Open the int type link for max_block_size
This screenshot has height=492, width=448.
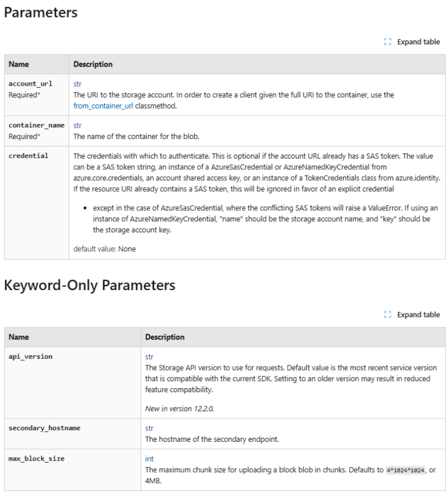(x=149, y=459)
